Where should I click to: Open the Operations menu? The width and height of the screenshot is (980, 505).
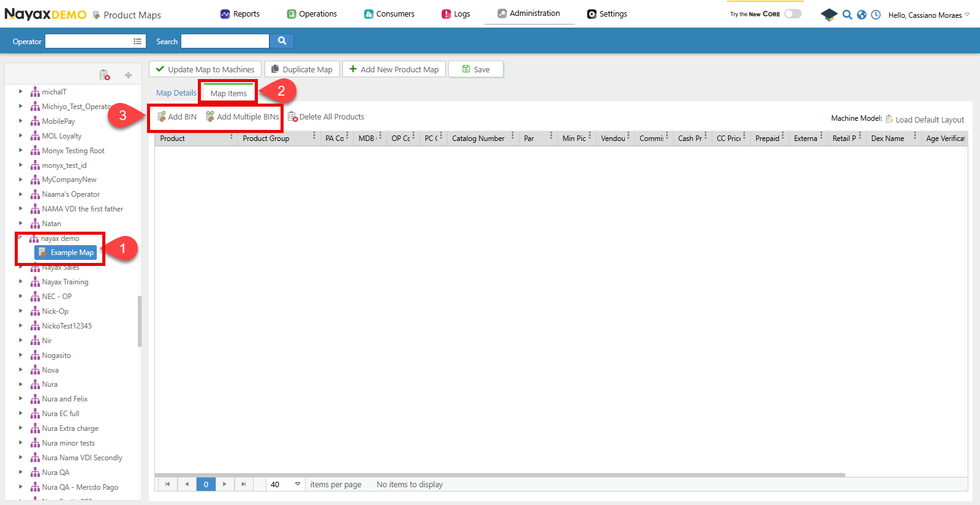click(312, 13)
